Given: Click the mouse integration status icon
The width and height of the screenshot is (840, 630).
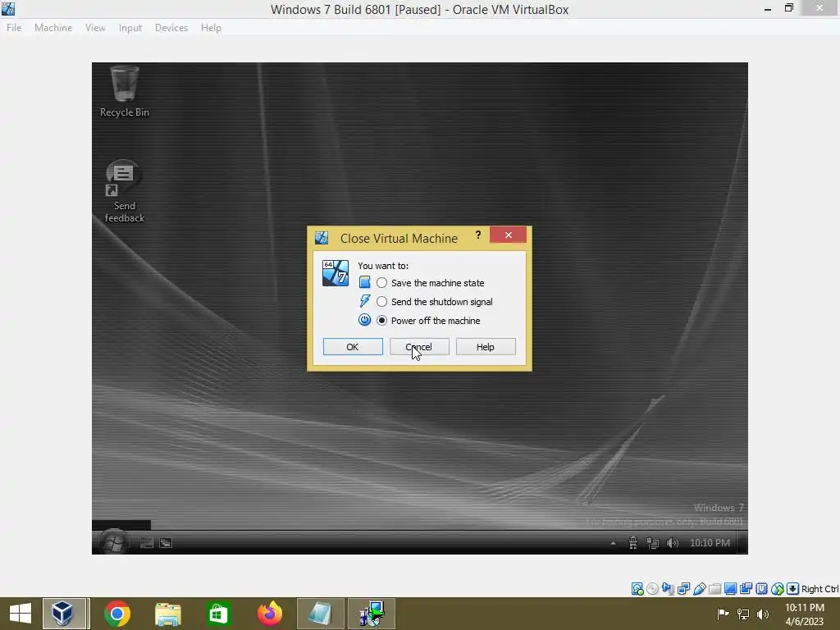Looking at the screenshot, I should (x=778, y=589).
